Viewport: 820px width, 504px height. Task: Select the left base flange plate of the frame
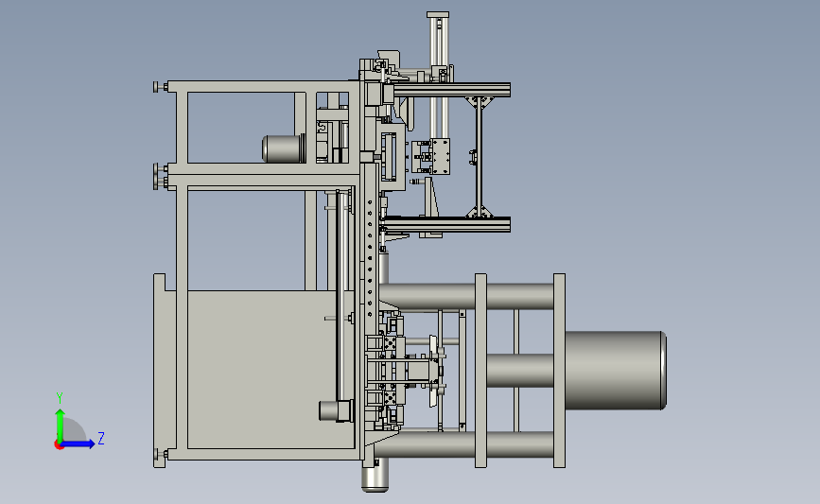click(x=160, y=370)
